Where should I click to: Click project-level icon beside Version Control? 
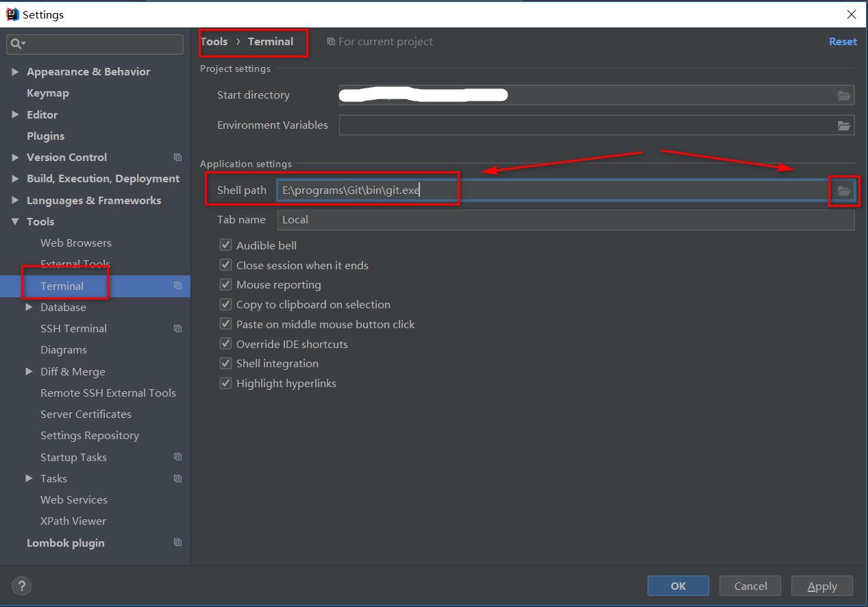tap(177, 158)
